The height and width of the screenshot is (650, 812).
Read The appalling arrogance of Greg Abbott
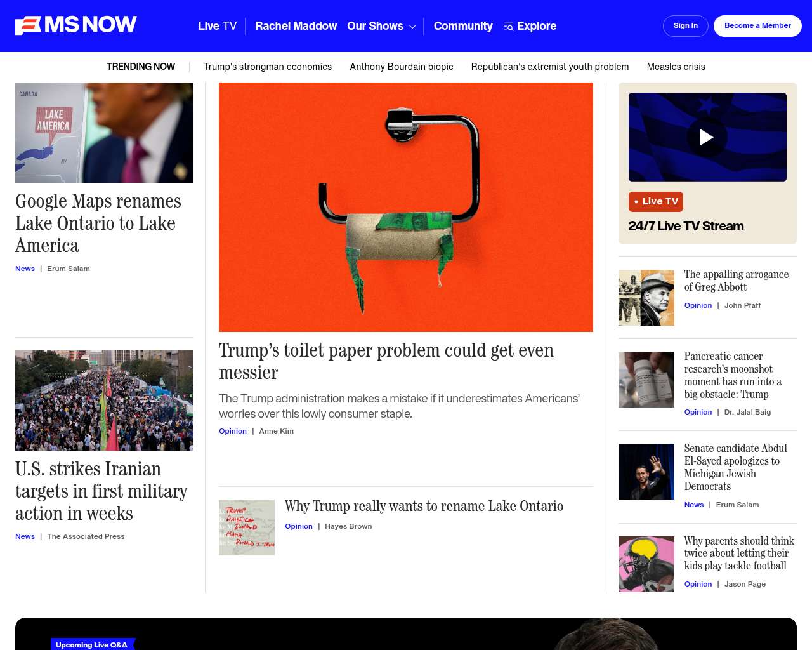click(x=736, y=281)
